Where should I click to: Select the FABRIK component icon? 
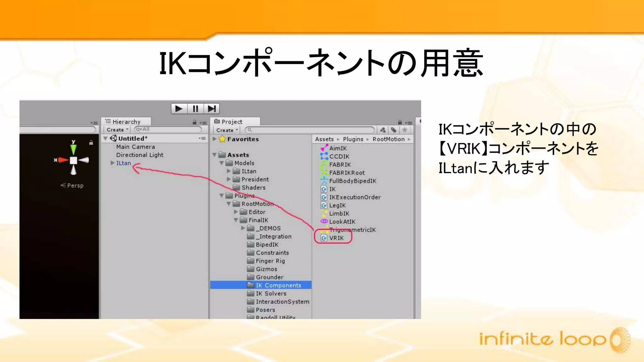(324, 164)
